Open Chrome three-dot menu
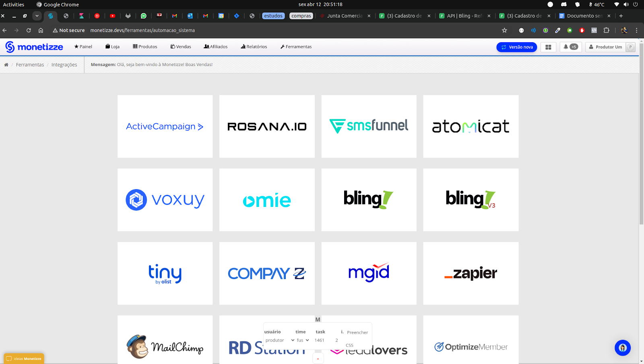This screenshot has width=644, height=364. (636, 30)
